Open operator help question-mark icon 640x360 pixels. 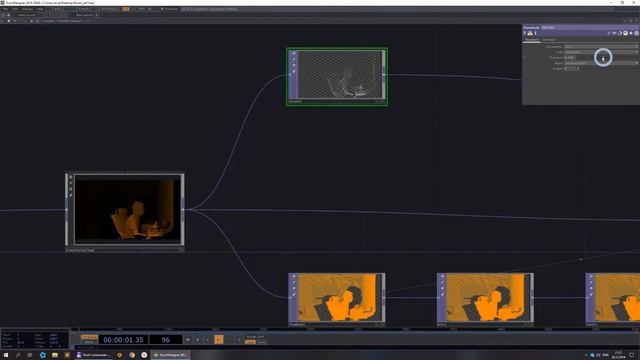pos(525,33)
